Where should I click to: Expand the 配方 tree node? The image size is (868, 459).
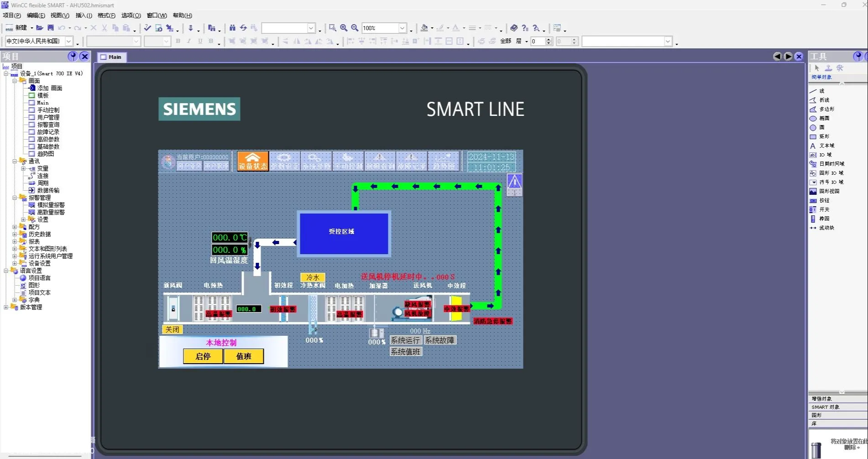(x=15, y=227)
